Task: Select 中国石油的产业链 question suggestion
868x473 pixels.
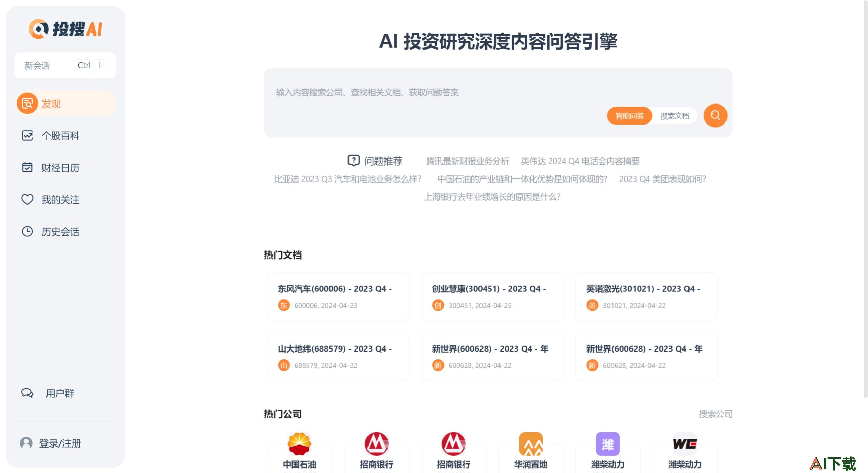Action: [522, 179]
